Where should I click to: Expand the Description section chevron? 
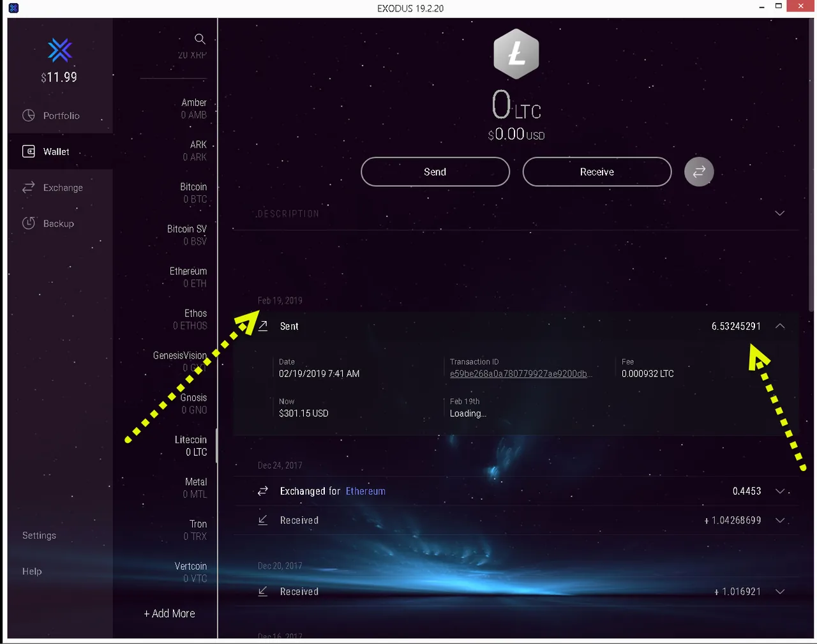coord(780,213)
